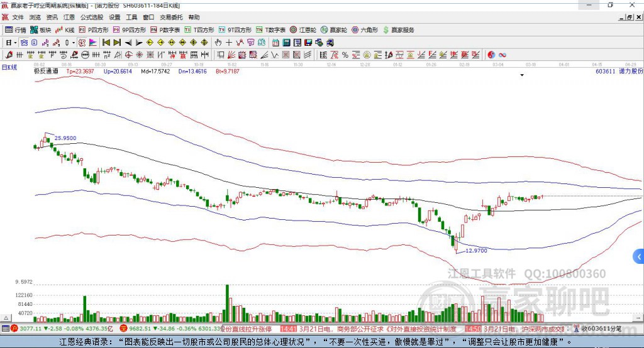
Task: Minimize the inner child window
Action: [x=621, y=17]
